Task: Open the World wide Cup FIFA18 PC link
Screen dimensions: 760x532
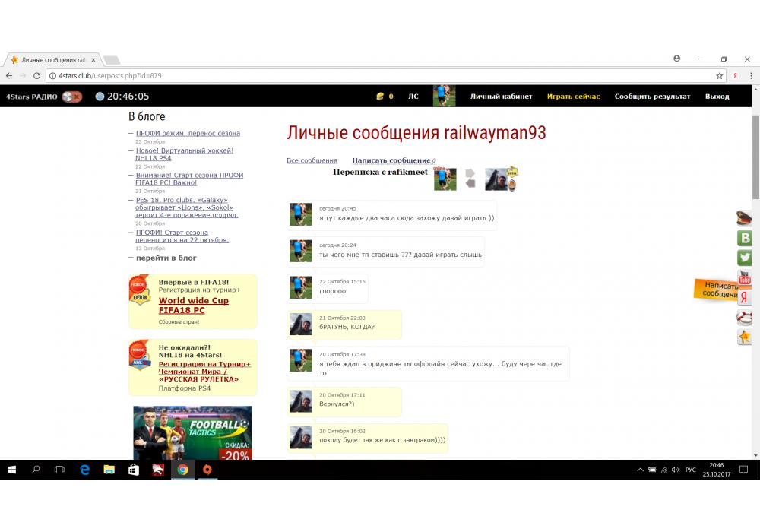Action: pos(193,306)
